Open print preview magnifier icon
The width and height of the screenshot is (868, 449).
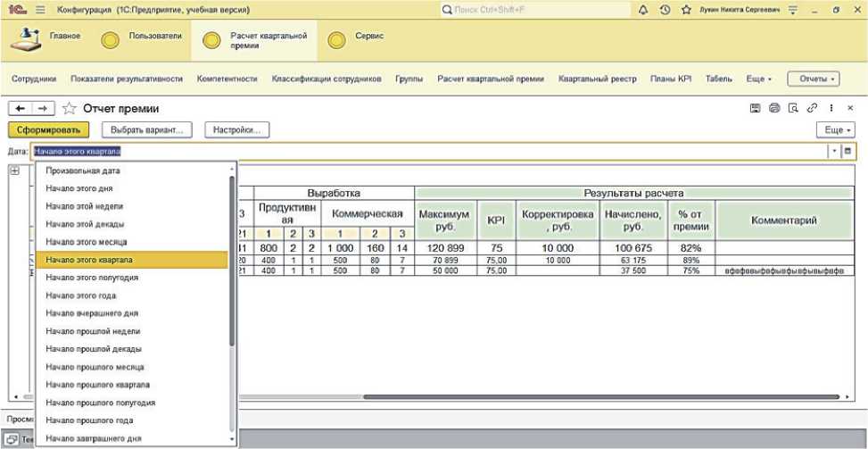(793, 108)
